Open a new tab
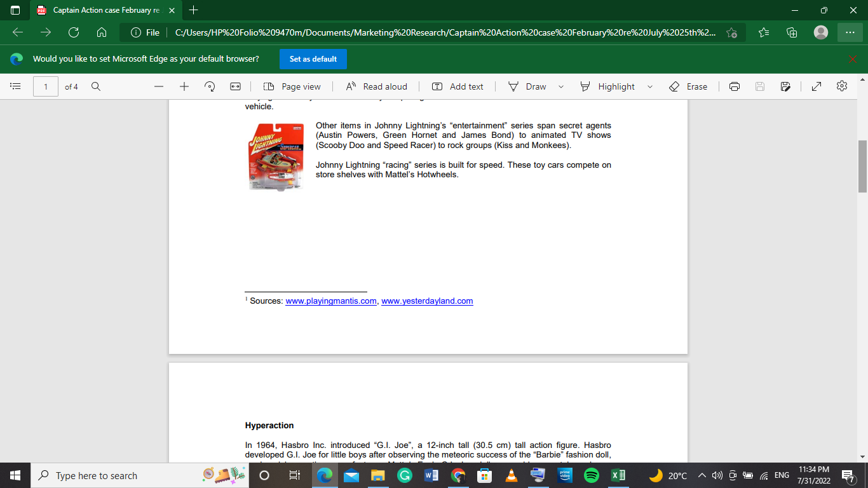868x488 pixels. point(194,10)
